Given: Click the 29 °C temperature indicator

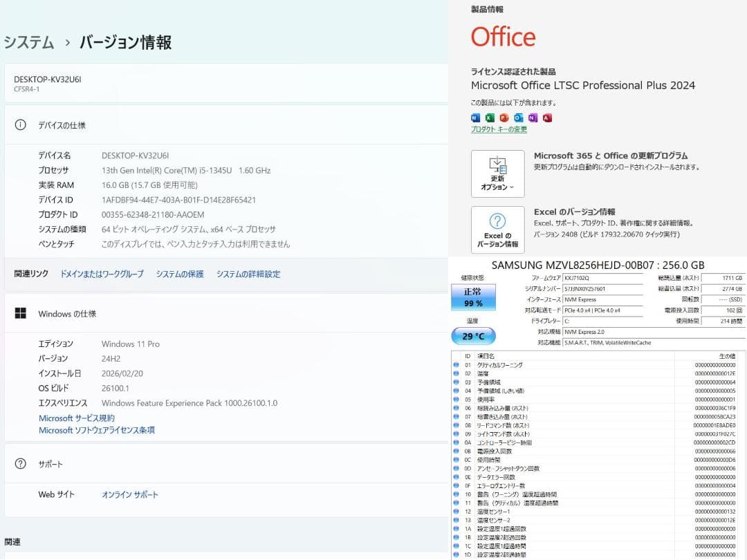Looking at the screenshot, I should [473, 335].
